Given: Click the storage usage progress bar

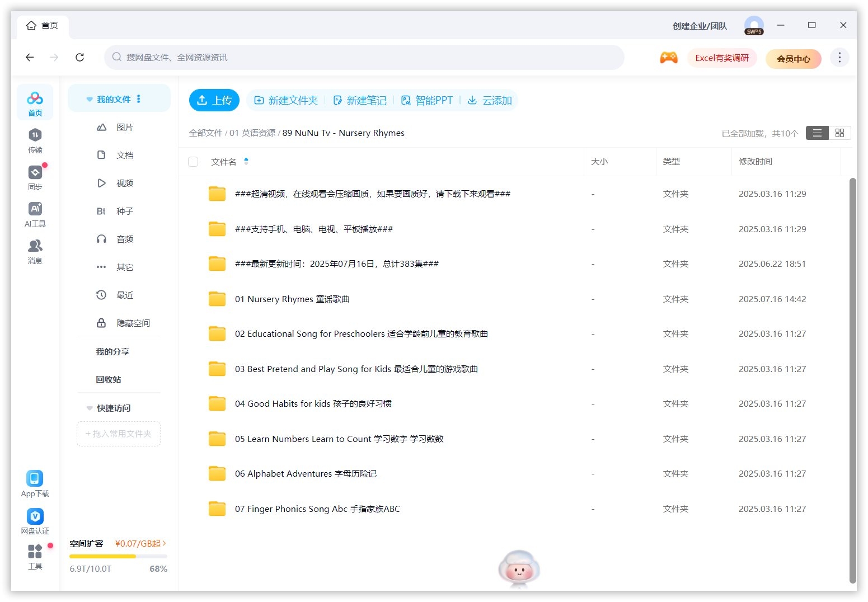Looking at the screenshot, I should pos(118,556).
